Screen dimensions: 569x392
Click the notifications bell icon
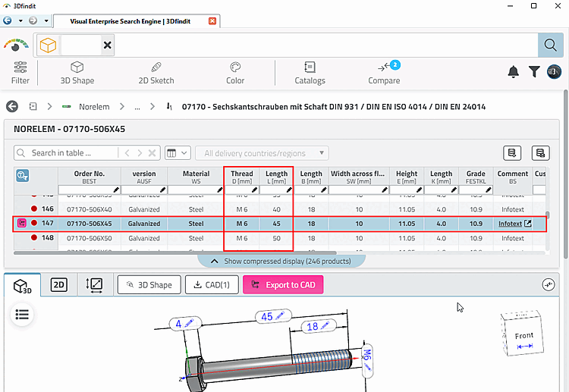pos(513,72)
